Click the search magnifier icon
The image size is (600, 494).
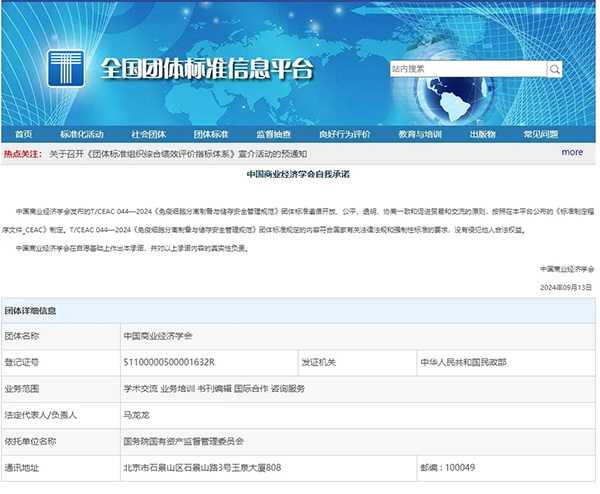(x=554, y=69)
